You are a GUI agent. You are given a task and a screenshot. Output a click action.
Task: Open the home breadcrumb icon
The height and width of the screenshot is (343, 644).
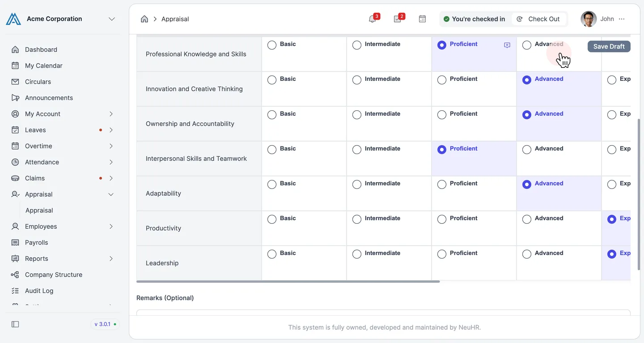click(x=144, y=19)
